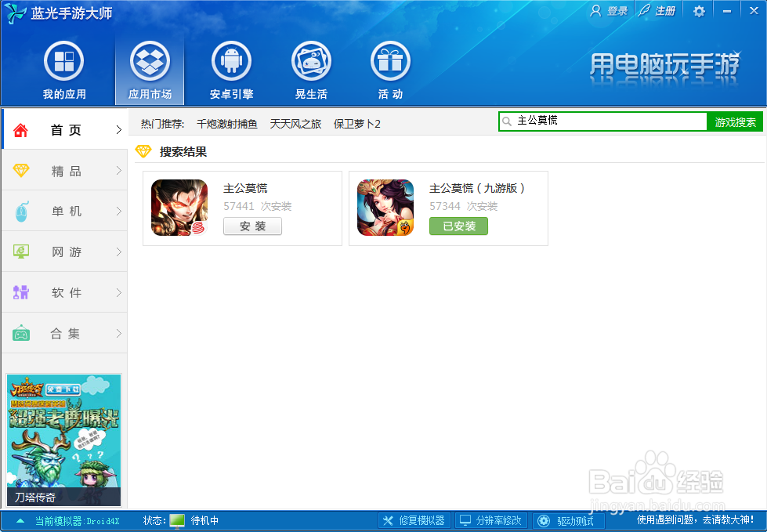Click the red home icon beside 首页
Screen dimensions: 767x532
click(20, 130)
